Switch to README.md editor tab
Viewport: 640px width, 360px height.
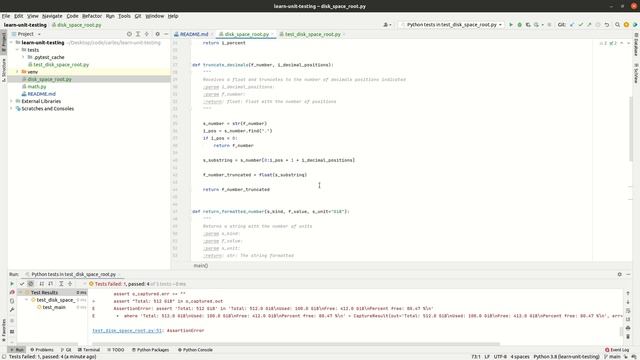tap(193, 34)
